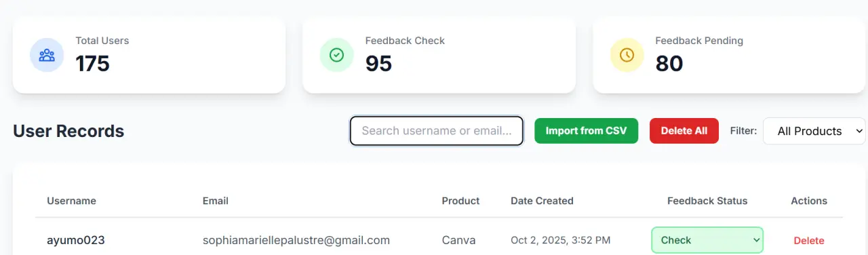868x255 pixels.
Task: Click the sophiamariellepalustre@gmail.com email cell
Action: click(x=296, y=240)
